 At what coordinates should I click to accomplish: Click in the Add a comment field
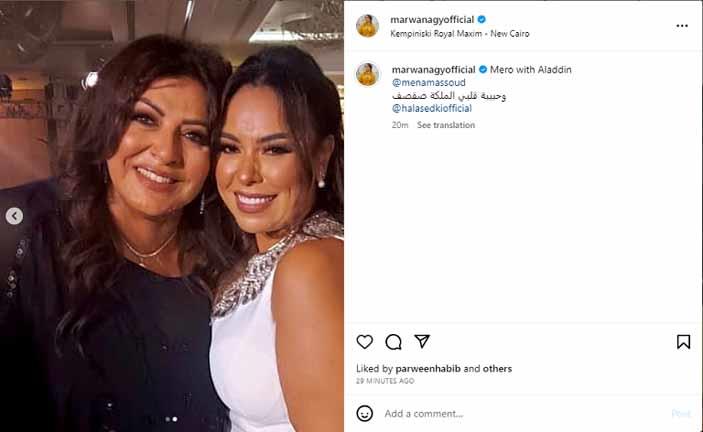(x=500, y=413)
